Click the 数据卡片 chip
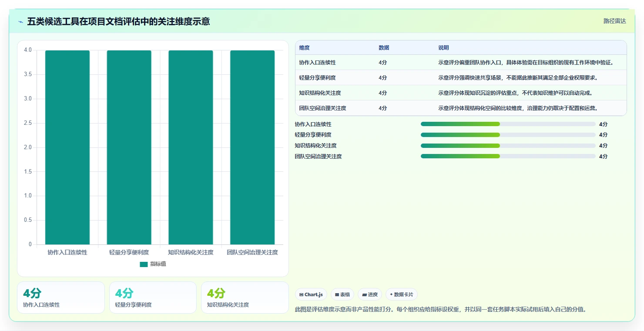The image size is (644, 331). [401, 294]
